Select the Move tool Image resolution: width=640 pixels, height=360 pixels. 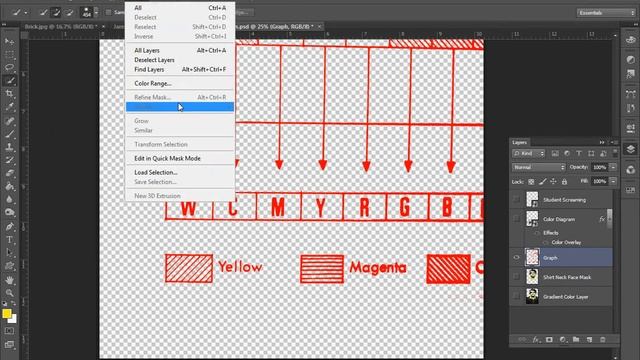click(x=9, y=41)
